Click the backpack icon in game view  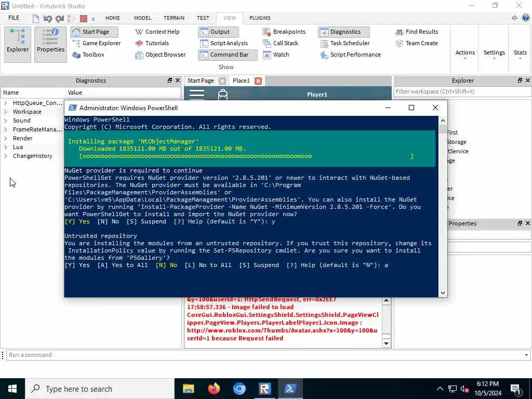coord(222,95)
